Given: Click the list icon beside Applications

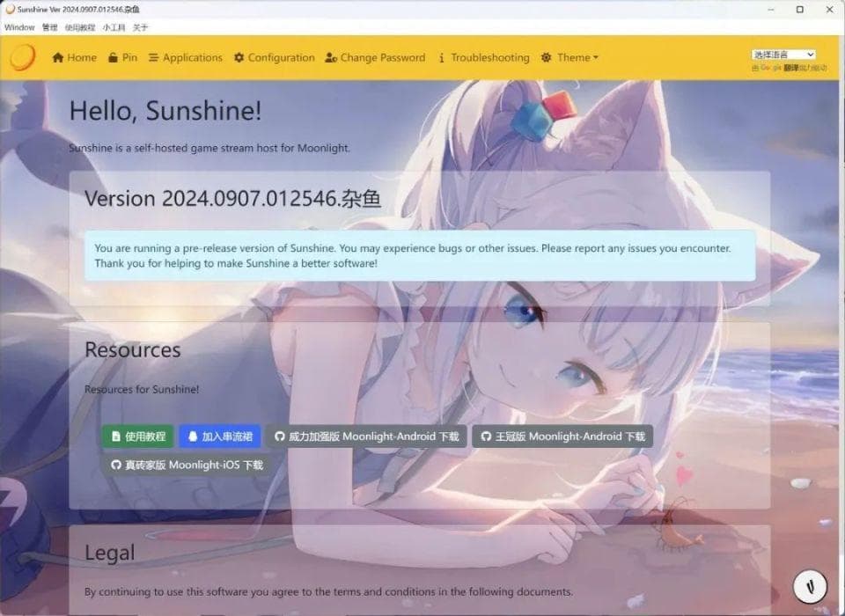Looking at the screenshot, I should [153, 58].
